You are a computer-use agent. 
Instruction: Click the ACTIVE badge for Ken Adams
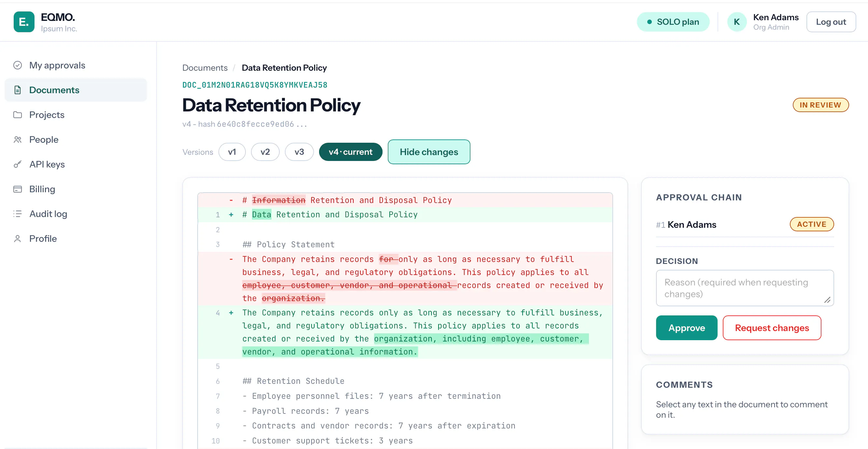[812, 224]
